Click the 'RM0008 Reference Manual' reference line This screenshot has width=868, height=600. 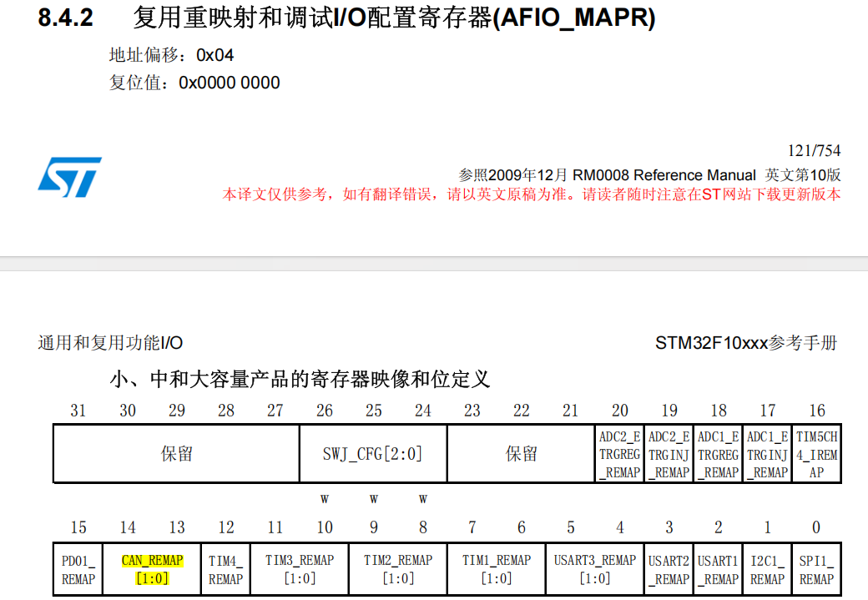[649, 175]
